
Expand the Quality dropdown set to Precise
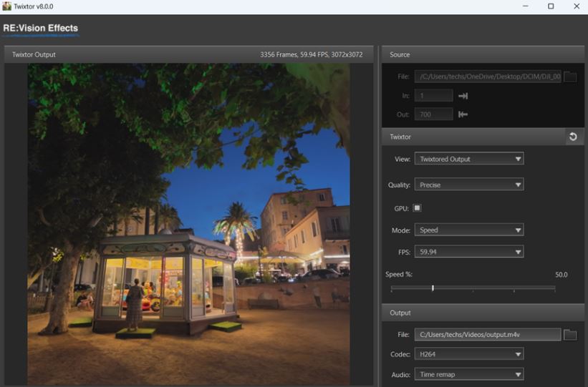[x=469, y=185]
